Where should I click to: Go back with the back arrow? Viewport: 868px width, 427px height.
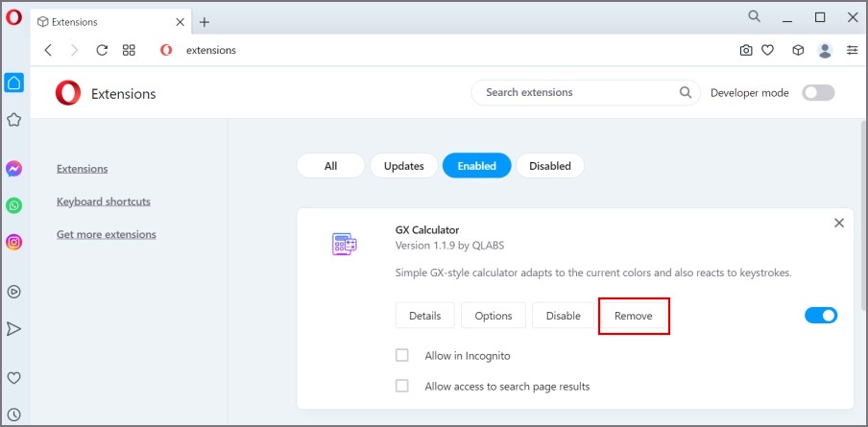[48, 50]
